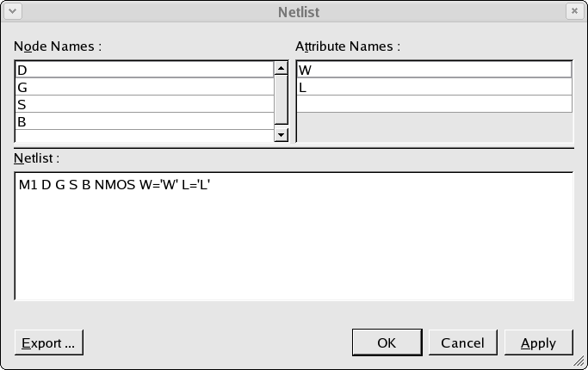The image size is (588, 370).
Task: Select node name G field
Action: click(x=145, y=87)
